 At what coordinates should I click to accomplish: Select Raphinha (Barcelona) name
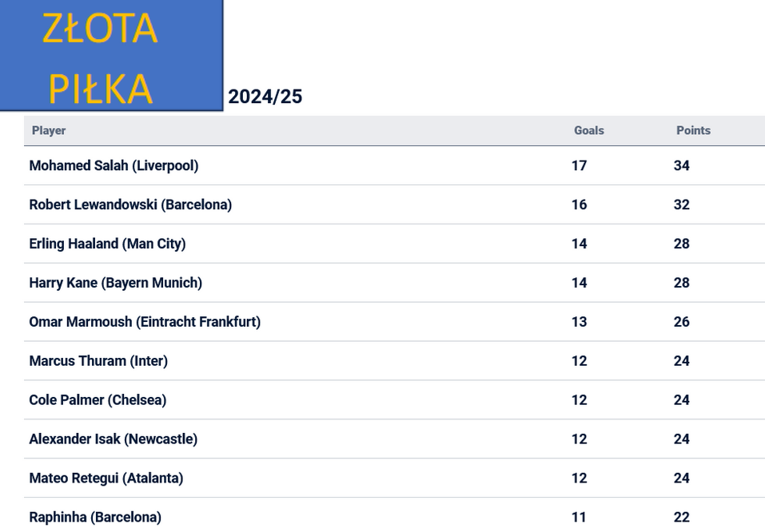coord(95,517)
